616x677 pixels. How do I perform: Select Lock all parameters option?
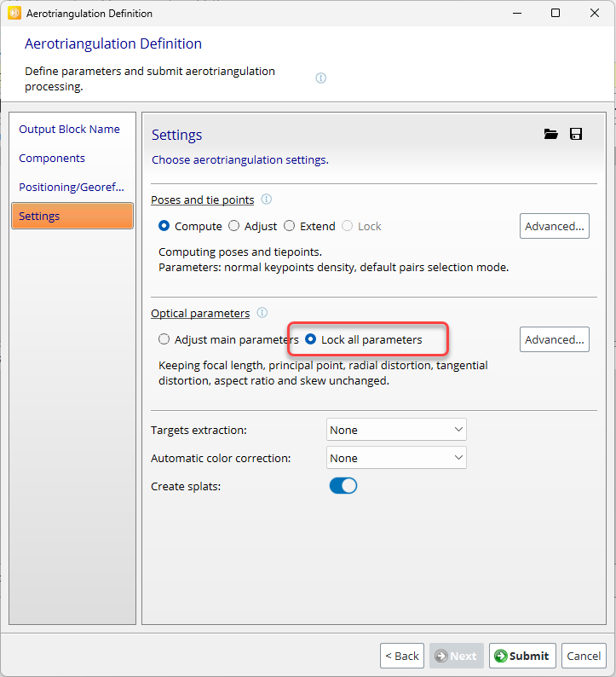point(311,339)
